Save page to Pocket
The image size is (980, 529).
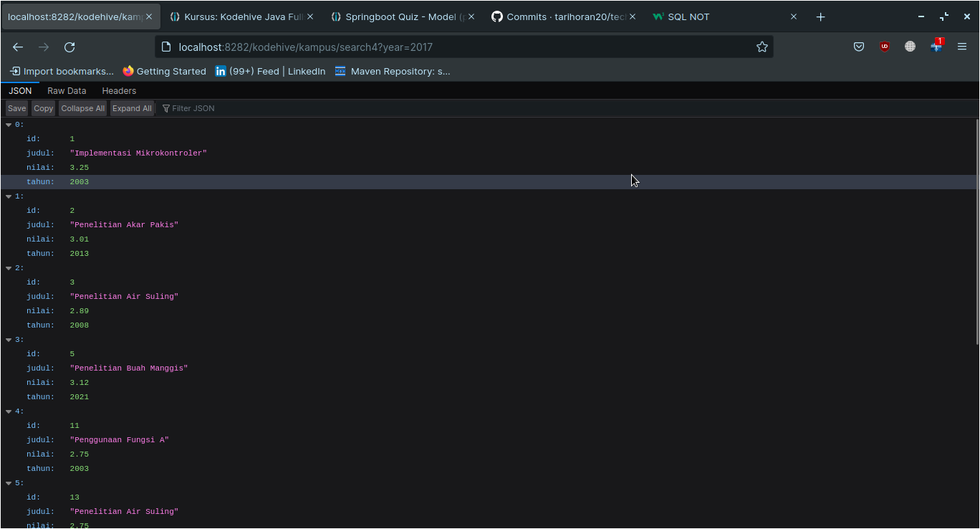[x=859, y=47]
